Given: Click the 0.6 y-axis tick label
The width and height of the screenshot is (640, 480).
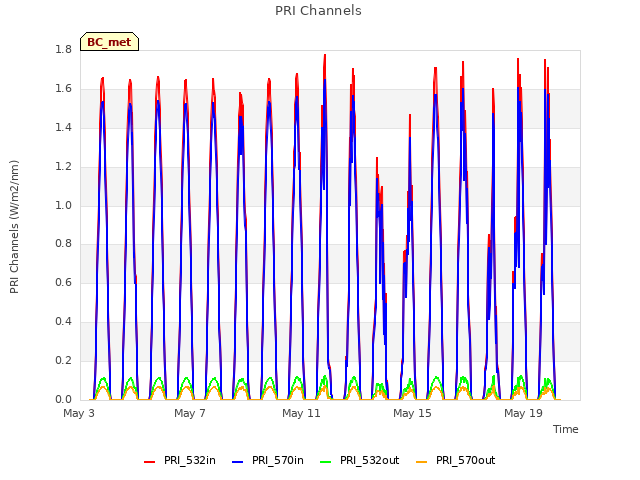Looking at the screenshot, I should 63,282.
